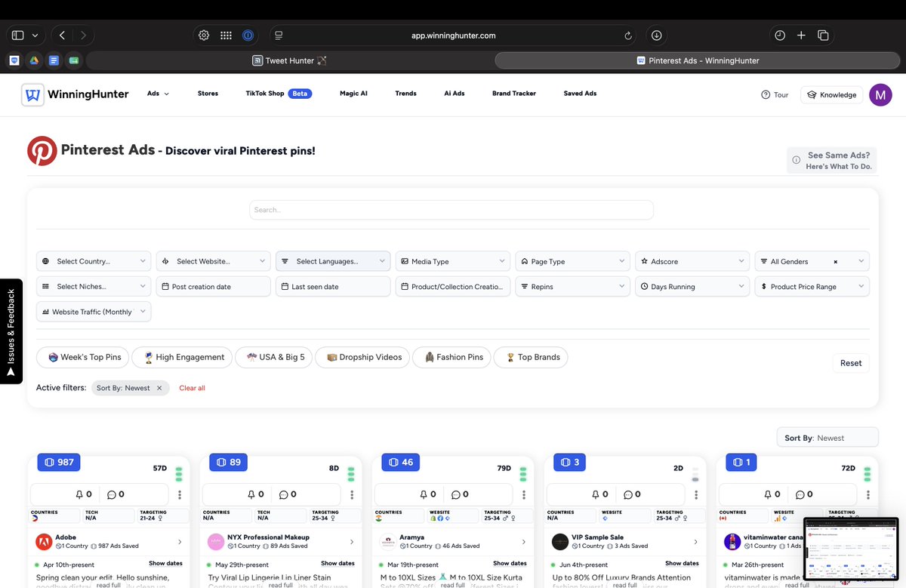Open Saved Ads page
The image size is (906, 588).
(x=580, y=94)
